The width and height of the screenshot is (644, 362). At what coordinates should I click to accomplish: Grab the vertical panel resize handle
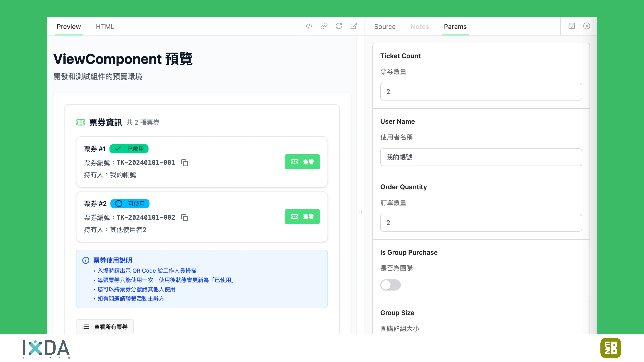point(360,212)
